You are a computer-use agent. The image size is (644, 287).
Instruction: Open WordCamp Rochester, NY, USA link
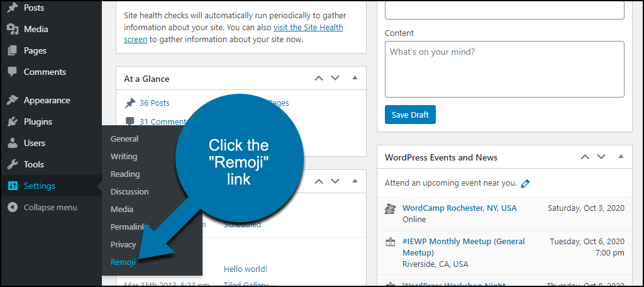tap(459, 208)
